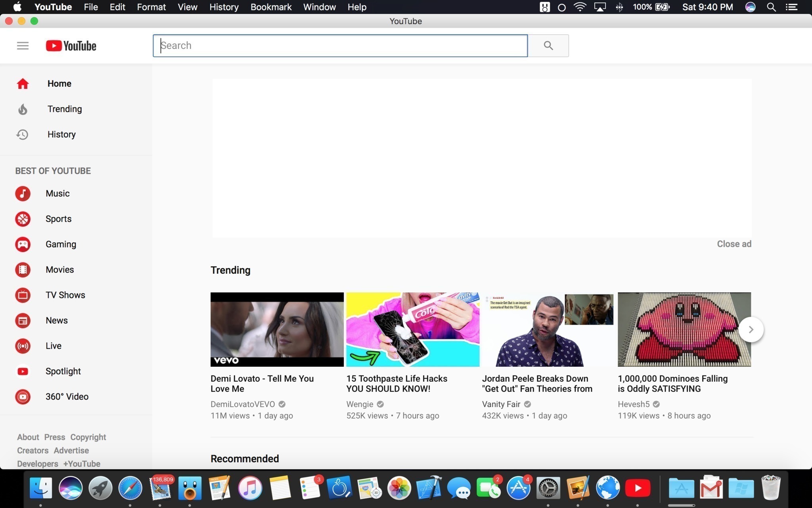Open the Sports channel icon
Viewport: 812px width, 508px height.
23,219
